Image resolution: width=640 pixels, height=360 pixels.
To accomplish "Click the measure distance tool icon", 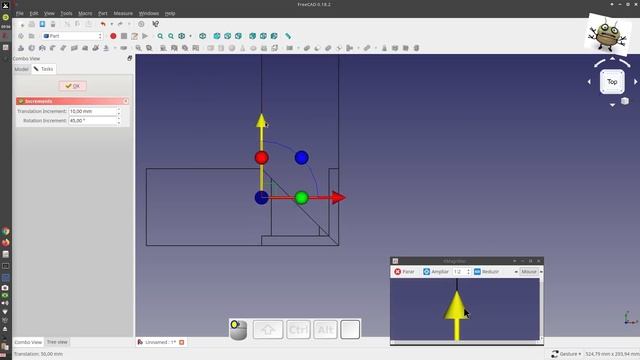I will click(x=288, y=36).
